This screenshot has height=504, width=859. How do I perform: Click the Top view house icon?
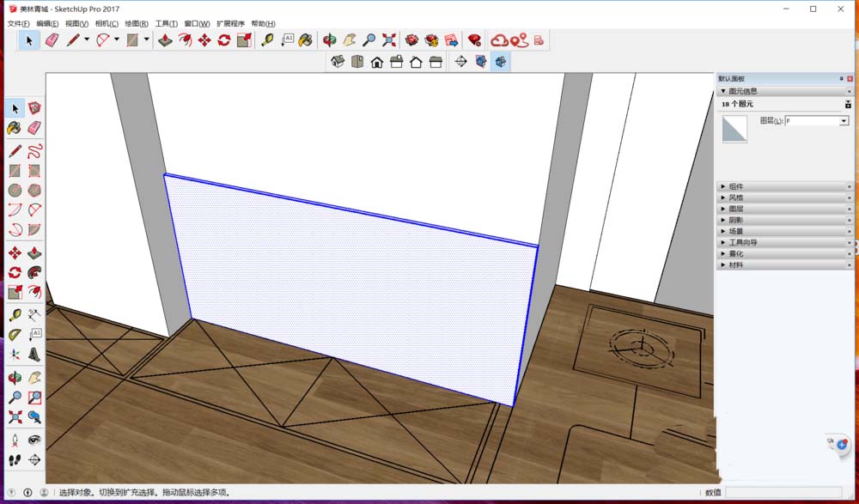click(x=358, y=61)
